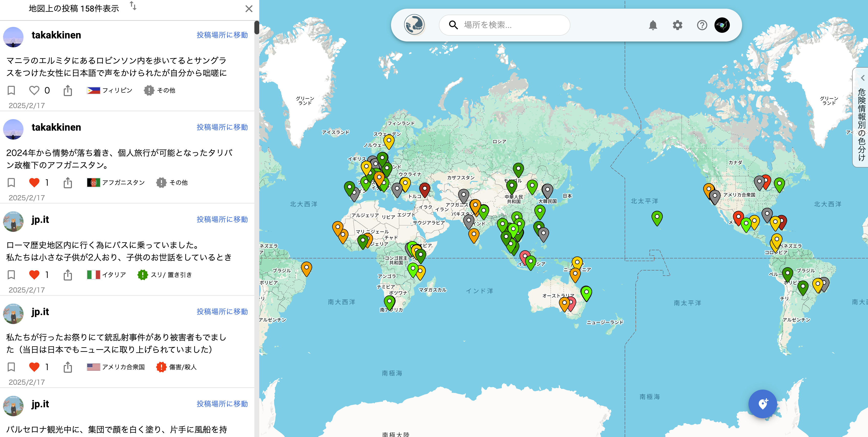Click the Afghanistan flag icon
This screenshot has height=437, width=868.
click(93, 182)
